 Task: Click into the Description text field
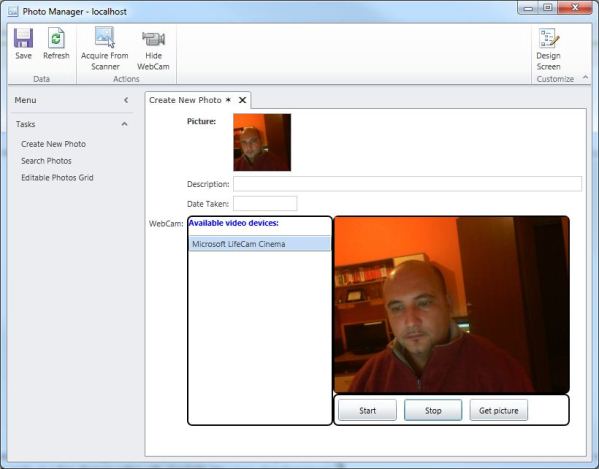407,184
